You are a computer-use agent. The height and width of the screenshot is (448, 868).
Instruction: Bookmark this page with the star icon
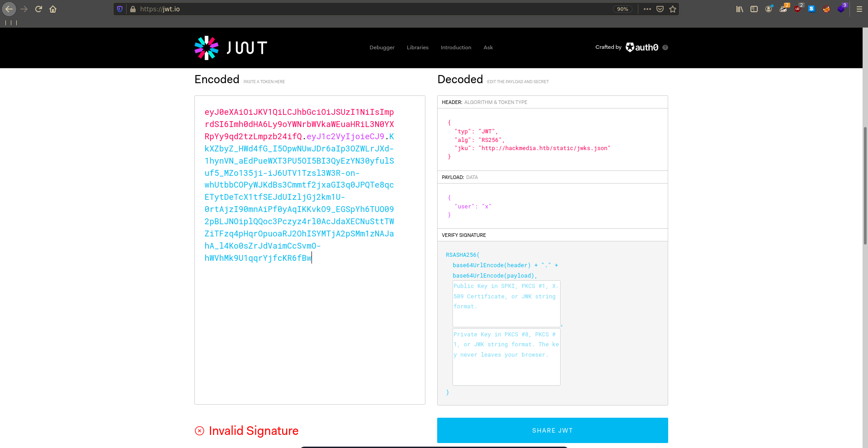(x=673, y=9)
